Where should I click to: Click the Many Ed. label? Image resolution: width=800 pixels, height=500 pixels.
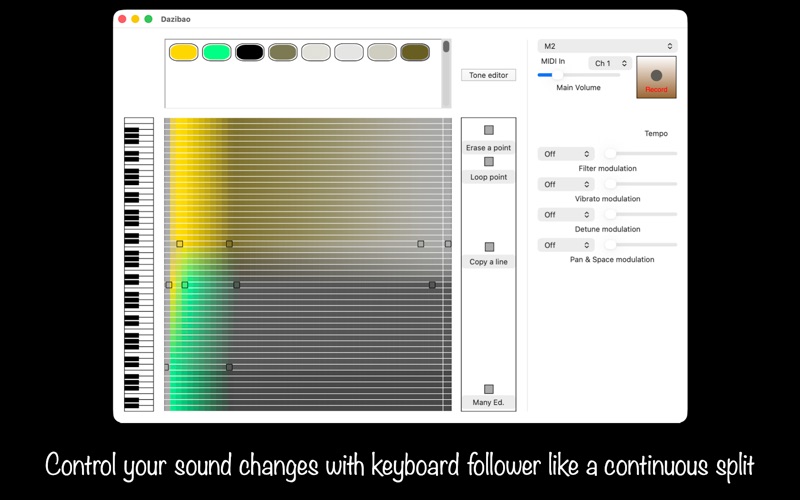[488, 402]
